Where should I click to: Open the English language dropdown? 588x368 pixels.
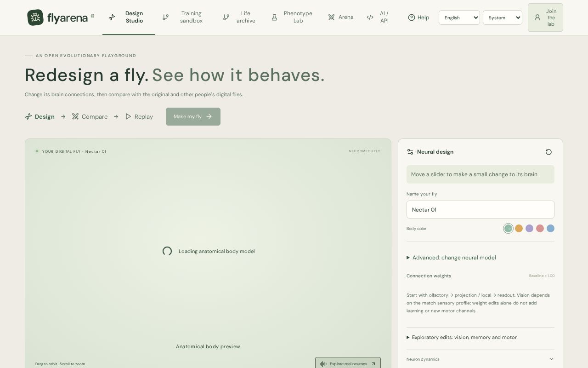459,17
